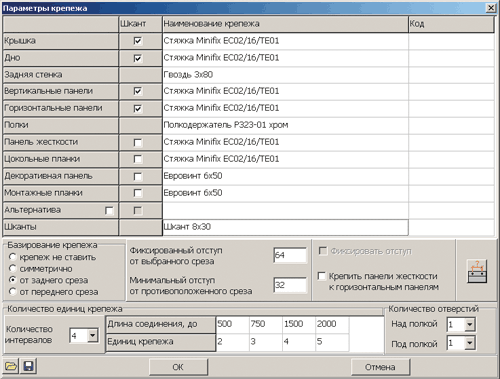The height and width of the screenshot is (379, 500).
Task: Open fastener settings file with folder icon
Action: [x=11, y=366]
